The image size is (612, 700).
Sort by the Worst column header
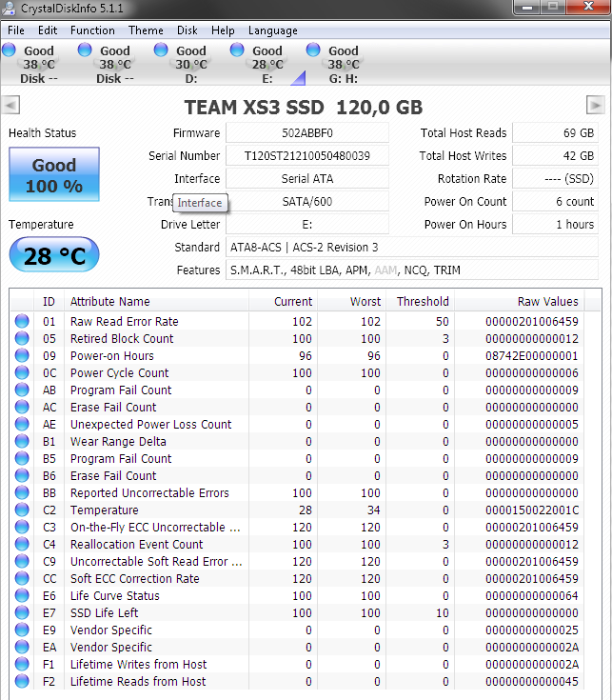[x=351, y=301]
